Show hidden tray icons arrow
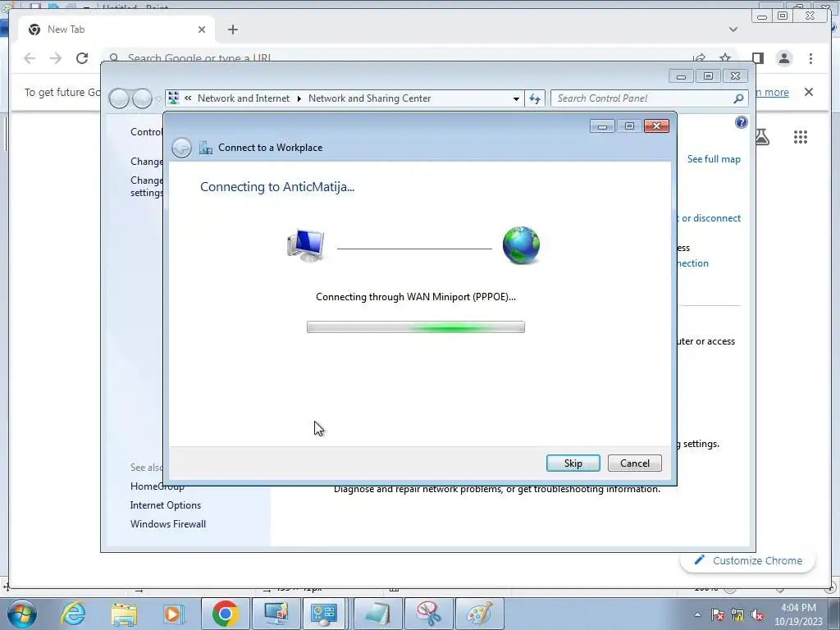The height and width of the screenshot is (630, 840). tap(697, 614)
